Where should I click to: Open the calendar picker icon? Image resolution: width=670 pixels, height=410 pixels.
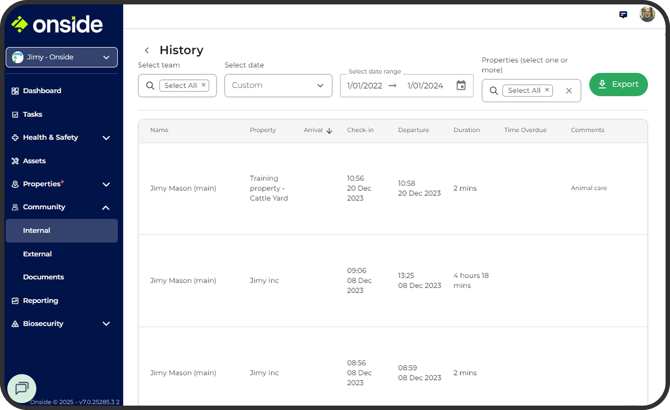coord(461,86)
